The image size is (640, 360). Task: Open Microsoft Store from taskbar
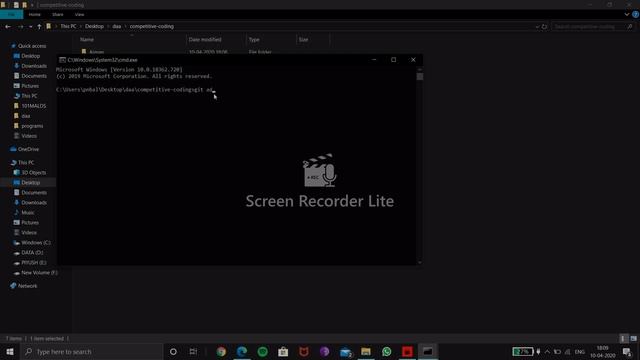tap(283, 351)
